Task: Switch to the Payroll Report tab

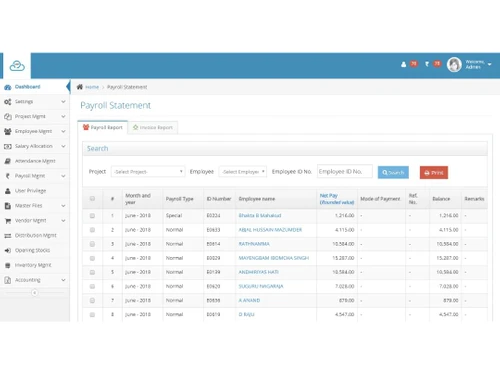Action: pyautogui.click(x=103, y=127)
